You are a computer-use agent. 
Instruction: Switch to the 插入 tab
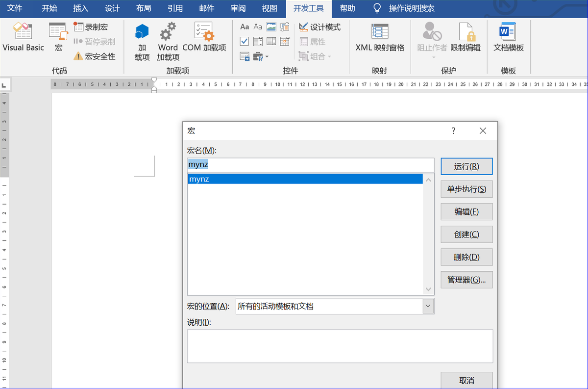click(x=80, y=8)
